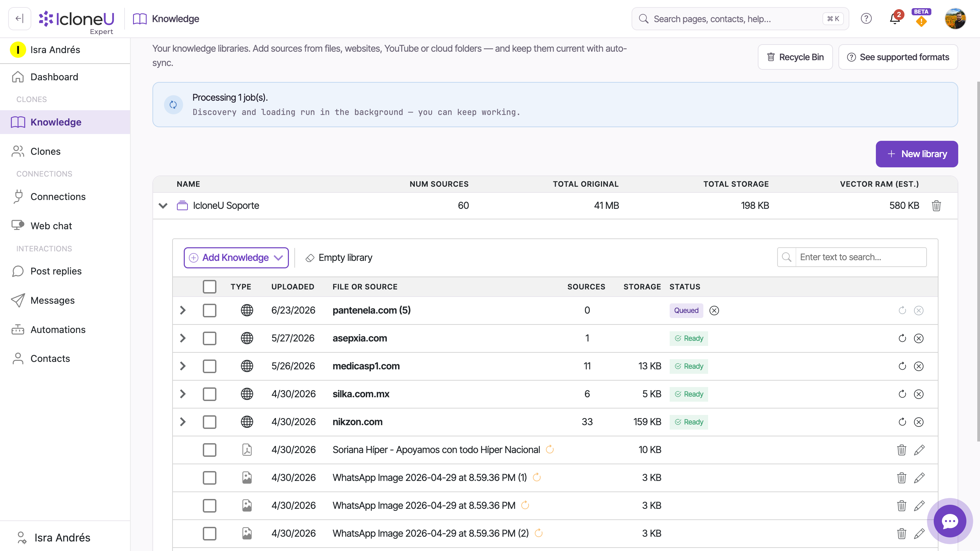This screenshot has height=551, width=980.
Task: Delete the Soriana Híper file
Action: 901,450
